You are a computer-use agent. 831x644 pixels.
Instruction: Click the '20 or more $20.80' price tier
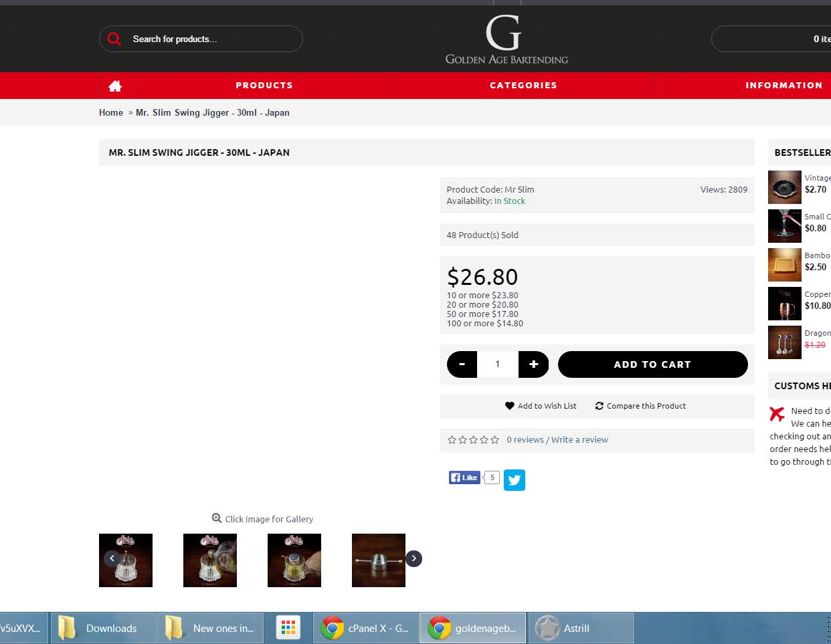click(x=482, y=304)
